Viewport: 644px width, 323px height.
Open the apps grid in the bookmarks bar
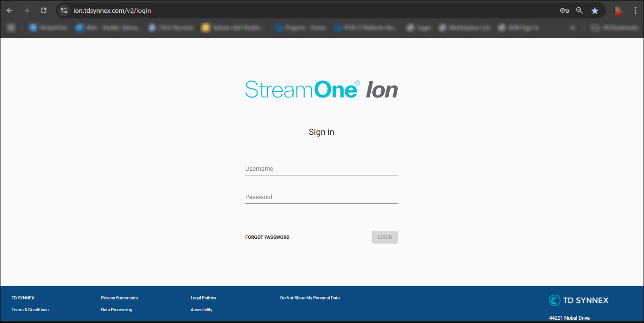(x=11, y=28)
